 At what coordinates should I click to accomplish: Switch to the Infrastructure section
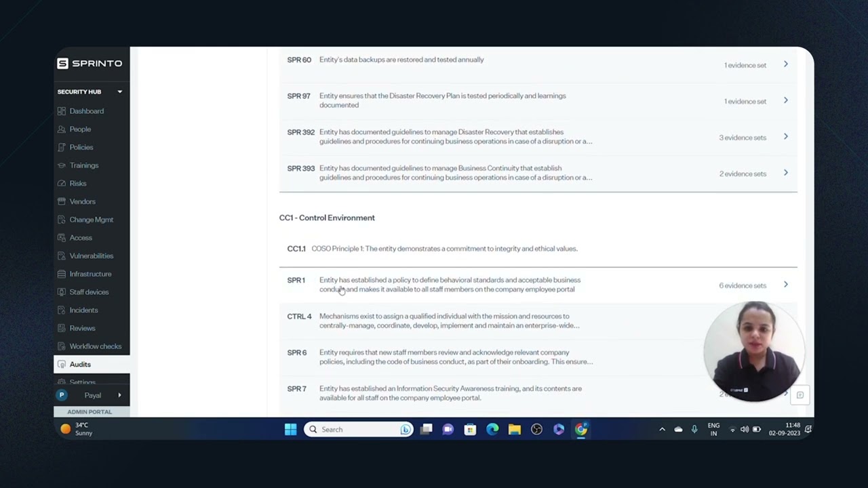click(90, 274)
